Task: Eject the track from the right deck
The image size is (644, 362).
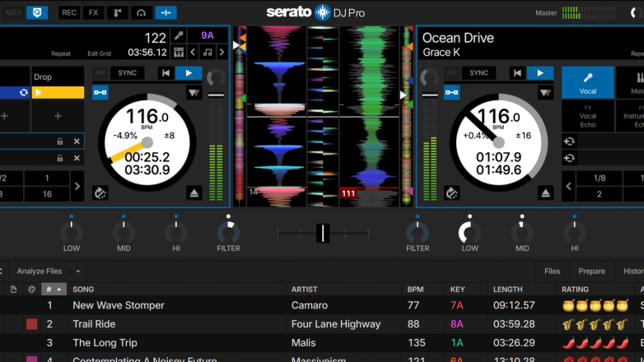Action: pos(545,193)
